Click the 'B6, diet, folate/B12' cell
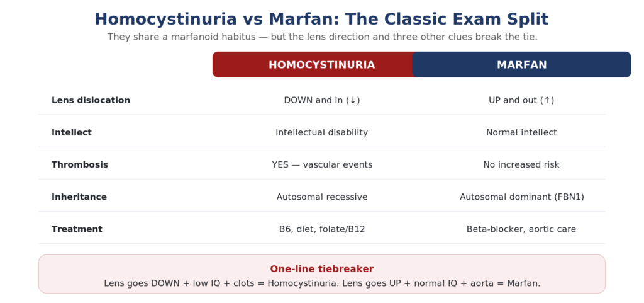Image resolution: width=644 pixels, height=303 pixels. [322, 229]
